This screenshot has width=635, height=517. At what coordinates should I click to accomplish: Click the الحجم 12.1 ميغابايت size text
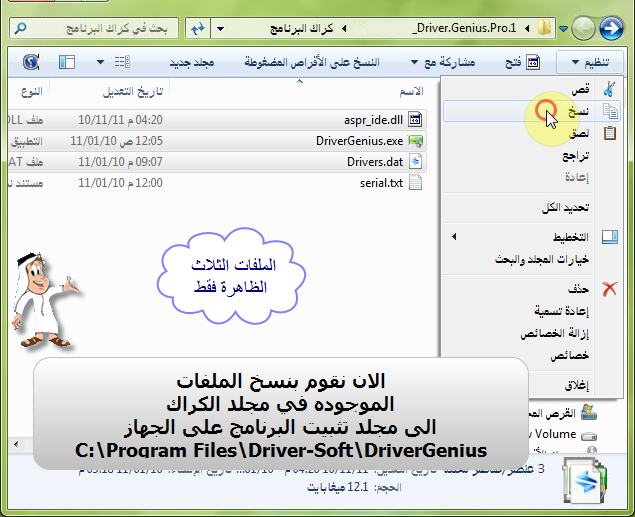pos(354,487)
